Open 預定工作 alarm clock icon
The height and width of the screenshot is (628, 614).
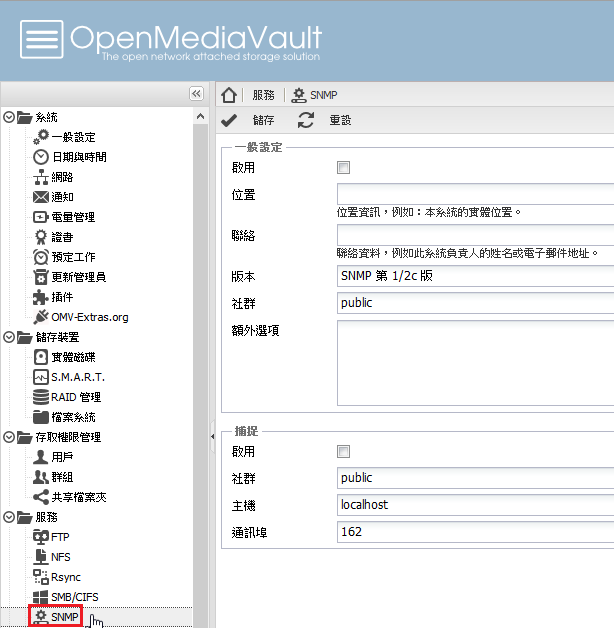coord(41,257)
